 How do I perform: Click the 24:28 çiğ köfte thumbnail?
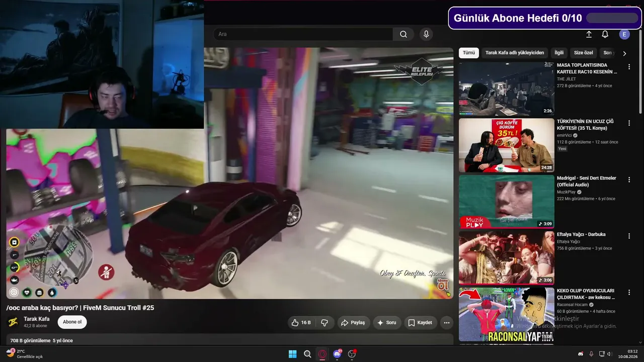coord(506,145)
